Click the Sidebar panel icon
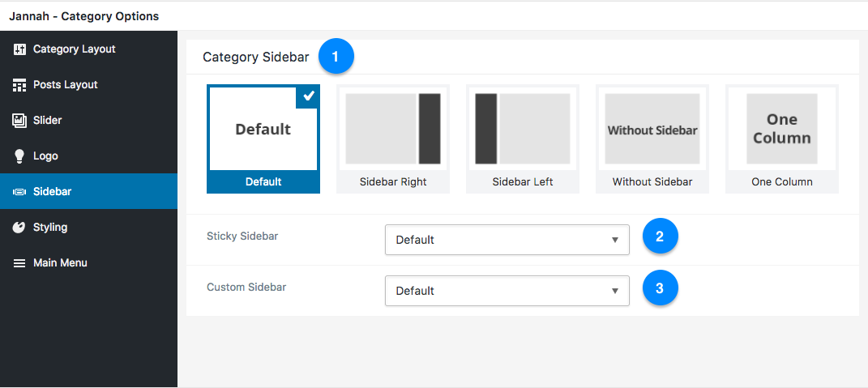868x388 pixels. (x=19, y=192)
